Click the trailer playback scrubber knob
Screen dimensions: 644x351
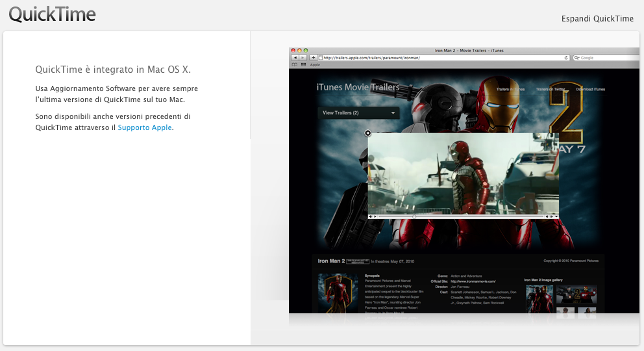coord(414,216)
